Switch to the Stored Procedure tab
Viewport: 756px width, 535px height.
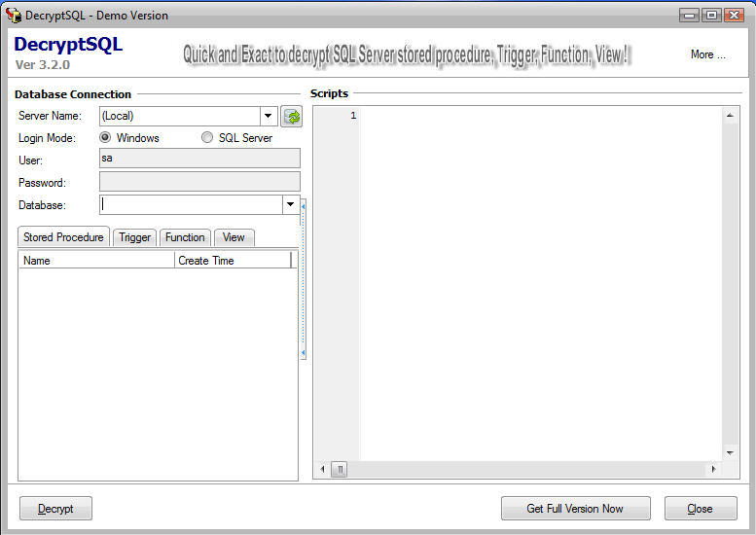click(63, 237)
